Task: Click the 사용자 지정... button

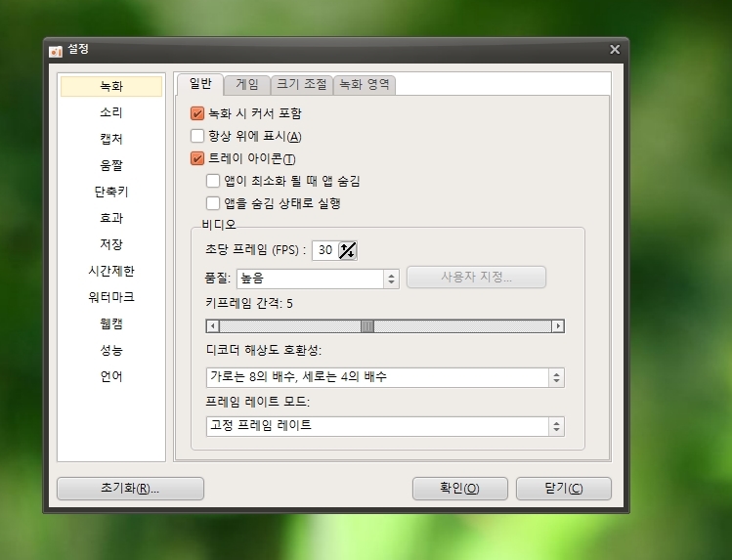Action: pos(476,278)
